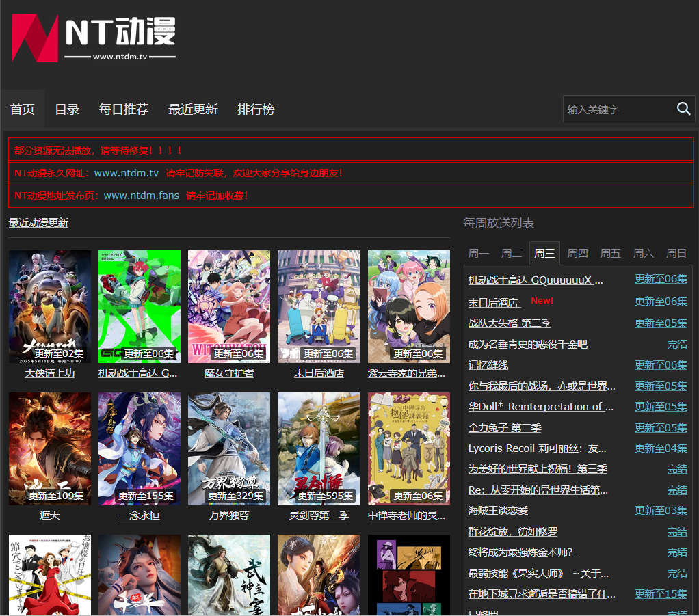This screenshot has width=699, height=616.
Task: Open the 末日后酒店 poster thumbnail
Action: [x=318, y=306]
